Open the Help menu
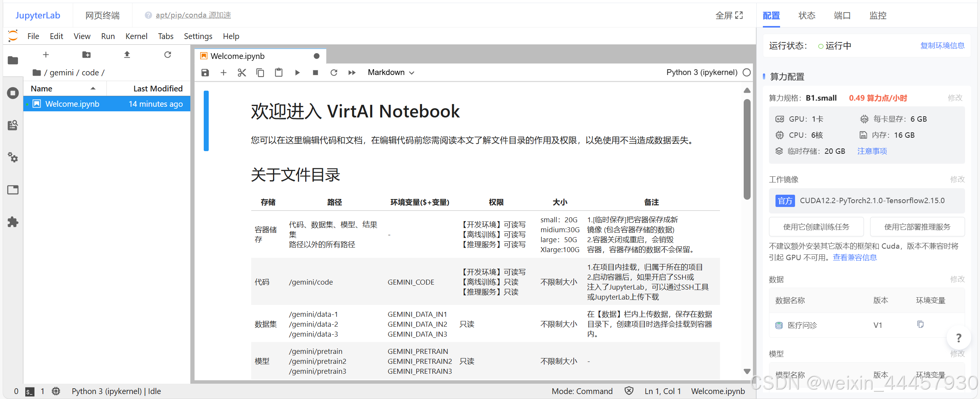 pyautogui.click(x=231, y=36)
